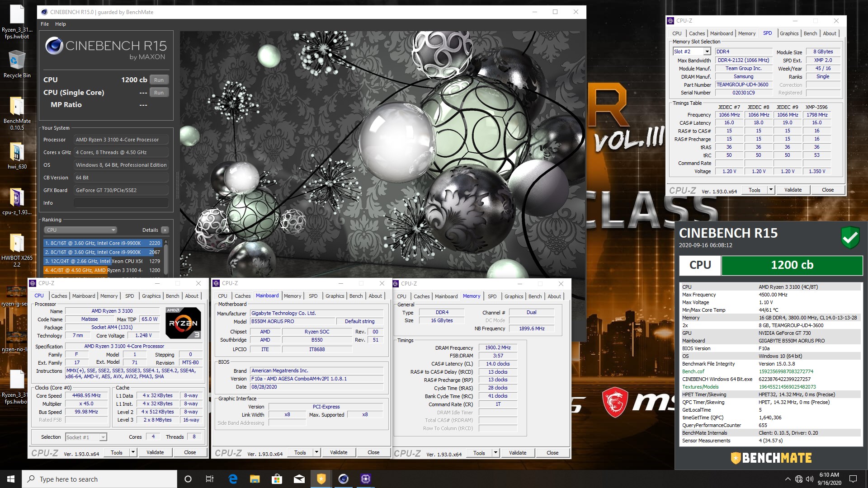Switch to Cinebench taskbar icon

(x=343, y=479)
